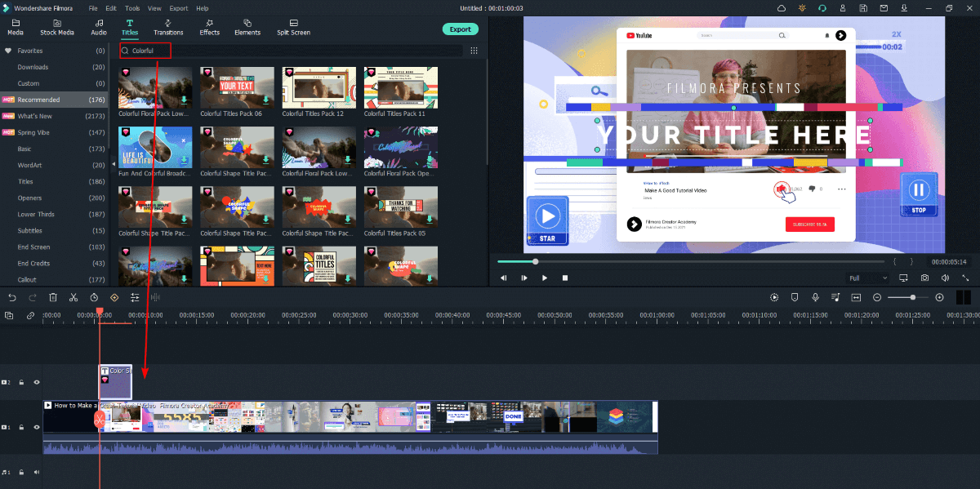This screenshot has width=980, height=489.
Task: Open the Tools menu
Action: [x=132, y=8]
